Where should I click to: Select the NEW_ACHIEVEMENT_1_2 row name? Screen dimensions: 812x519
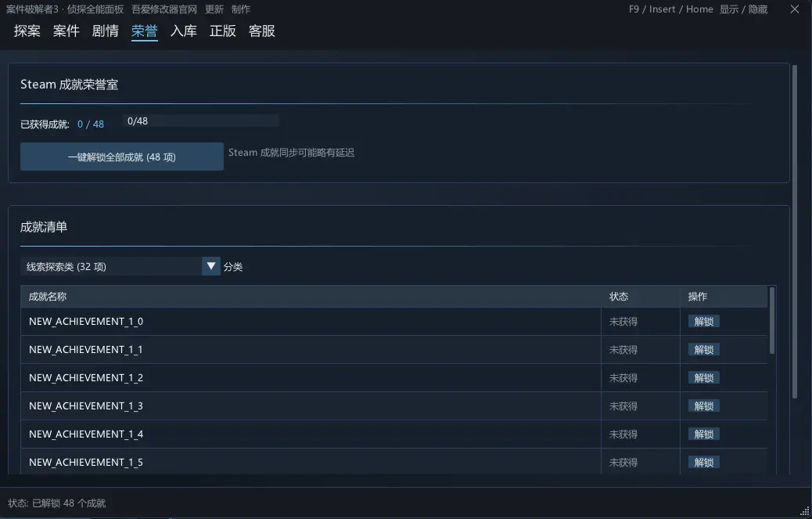(x=86, y=377)
